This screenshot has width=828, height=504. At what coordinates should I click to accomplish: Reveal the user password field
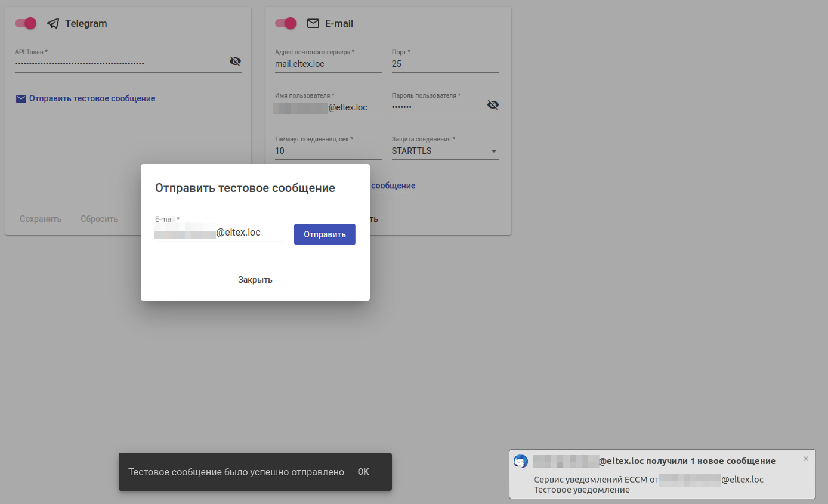[x=493, y=105]
